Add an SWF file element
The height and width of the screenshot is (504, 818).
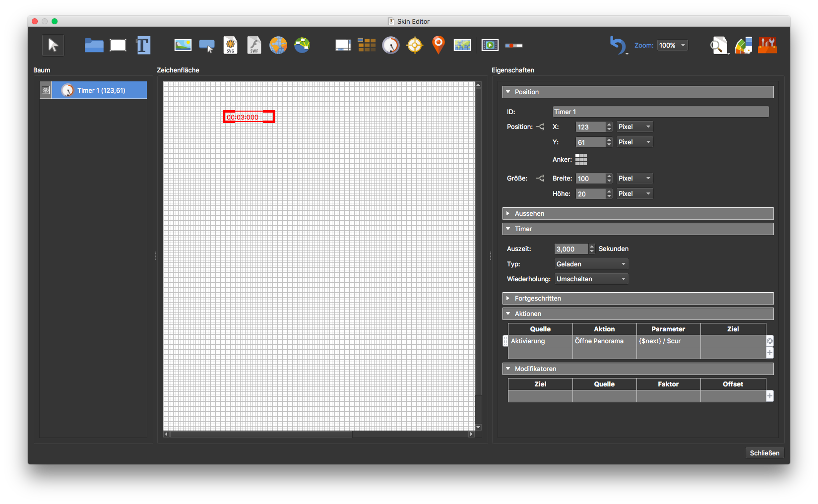(254, 45)
